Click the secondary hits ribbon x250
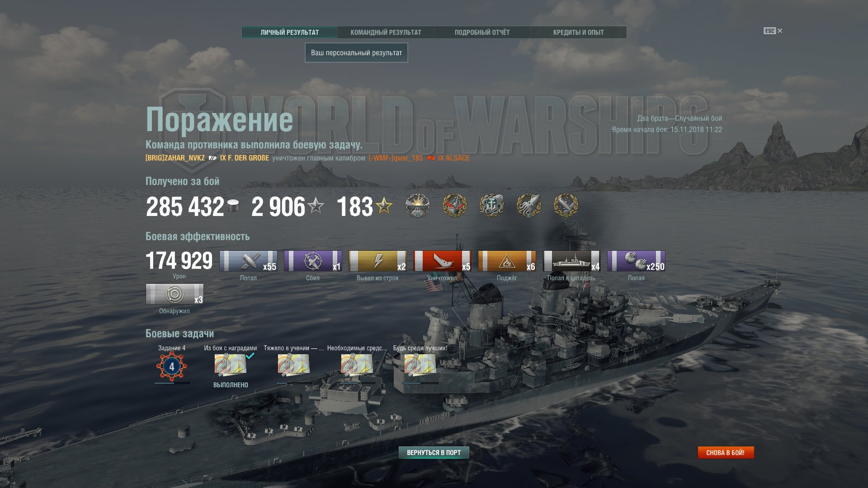The width and height of the screenshot is (868, 488). 636,261
